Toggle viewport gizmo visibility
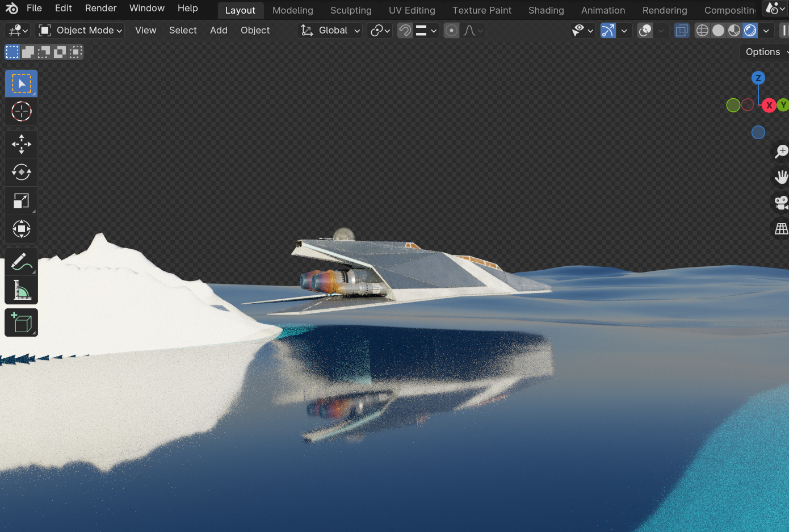 [608, 31]
